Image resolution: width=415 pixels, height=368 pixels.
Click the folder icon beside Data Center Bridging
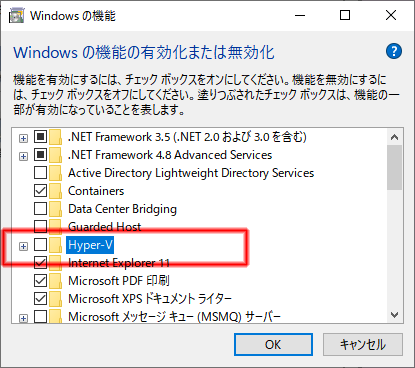pyautogui.click(x=55, y=209)
